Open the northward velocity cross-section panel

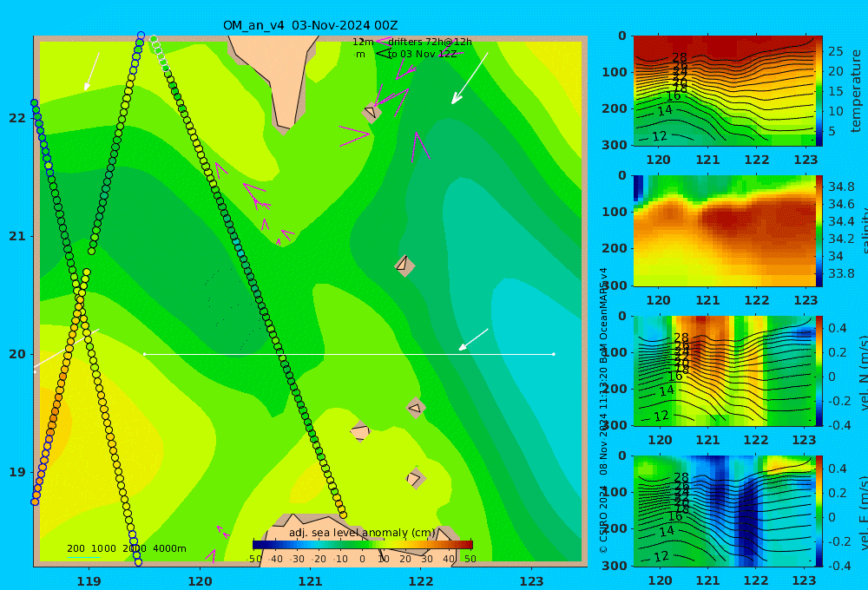tap(724, 370)
